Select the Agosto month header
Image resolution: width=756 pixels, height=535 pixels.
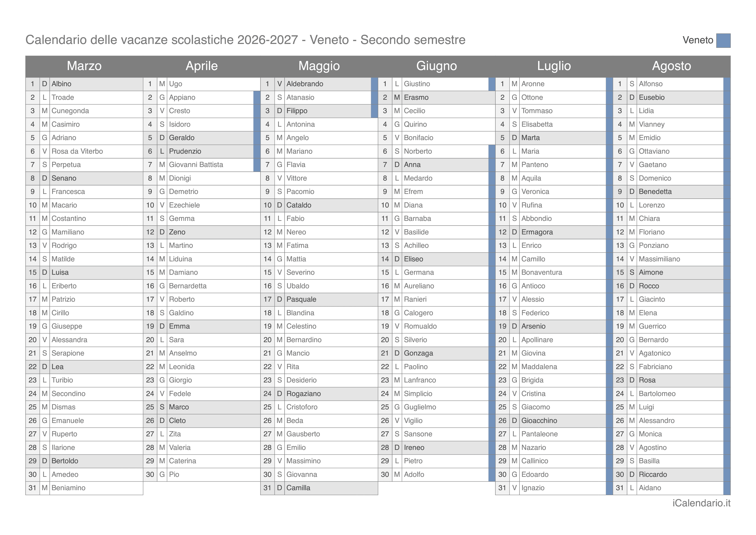(x=671, y=66)
